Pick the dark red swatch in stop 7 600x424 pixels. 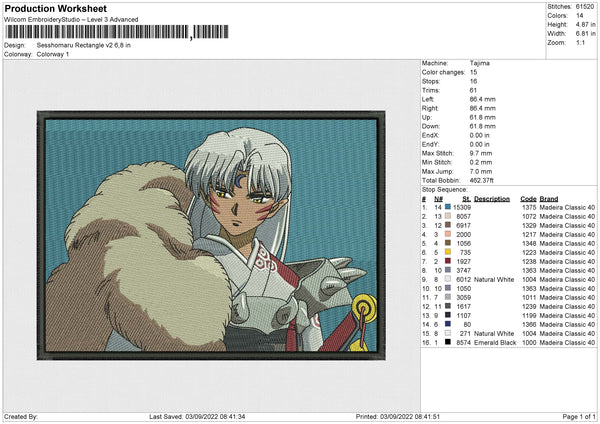[x=448, y=261]
